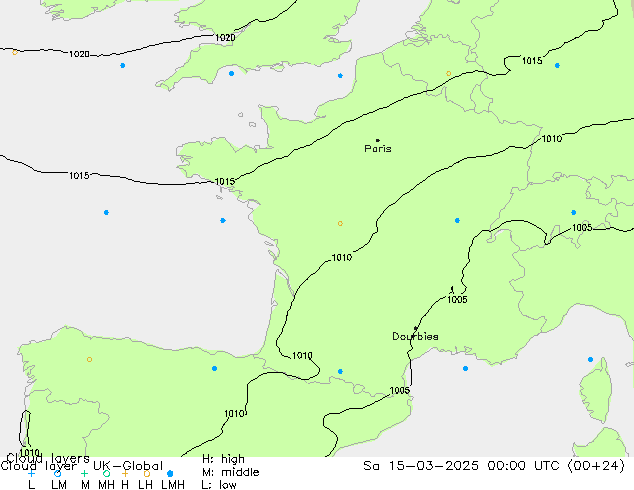634x490 pixels.
Task: Click the filled blue LMH legend symbol
Action: tap(170, 473)
